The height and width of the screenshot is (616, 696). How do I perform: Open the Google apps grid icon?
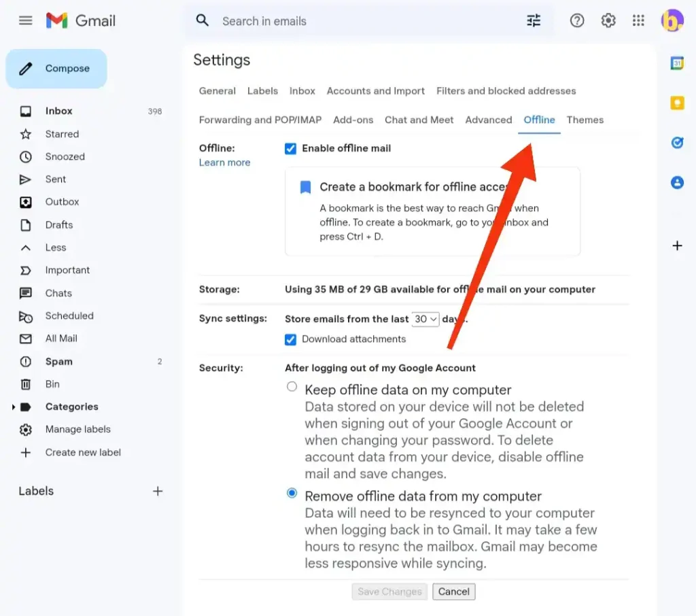(x=638, y=20)
